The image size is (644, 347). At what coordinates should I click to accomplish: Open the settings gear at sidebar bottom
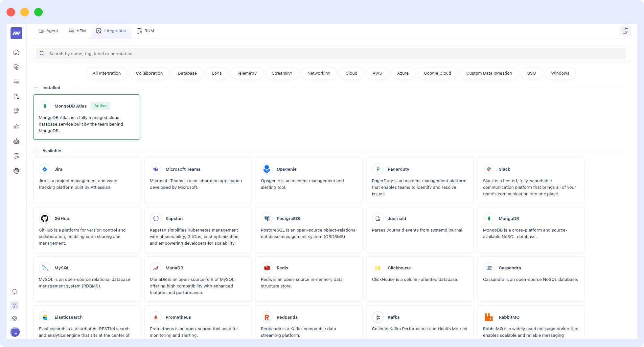click(x=14, y=318)
